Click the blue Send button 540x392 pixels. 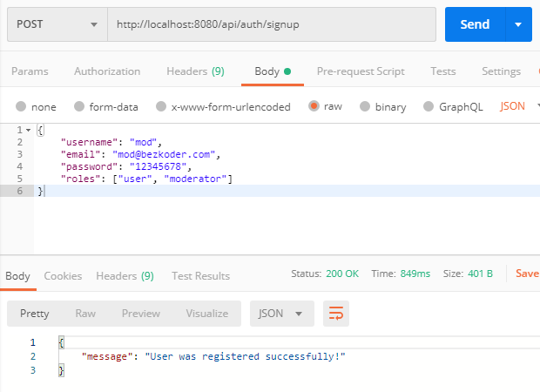(x=476, y=24)
